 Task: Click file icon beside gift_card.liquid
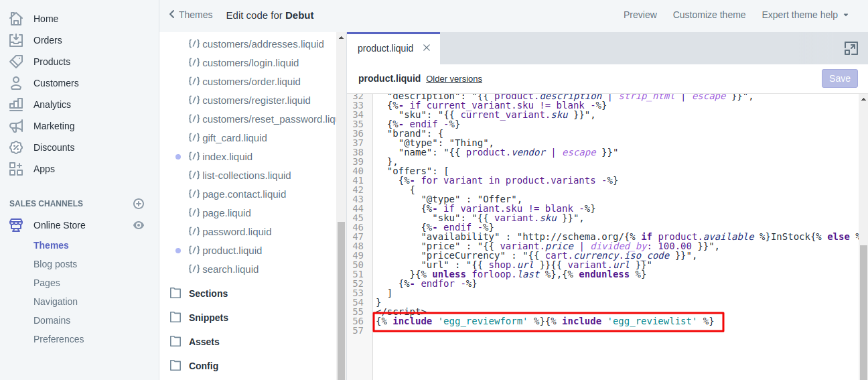click(x=194, y=138)
